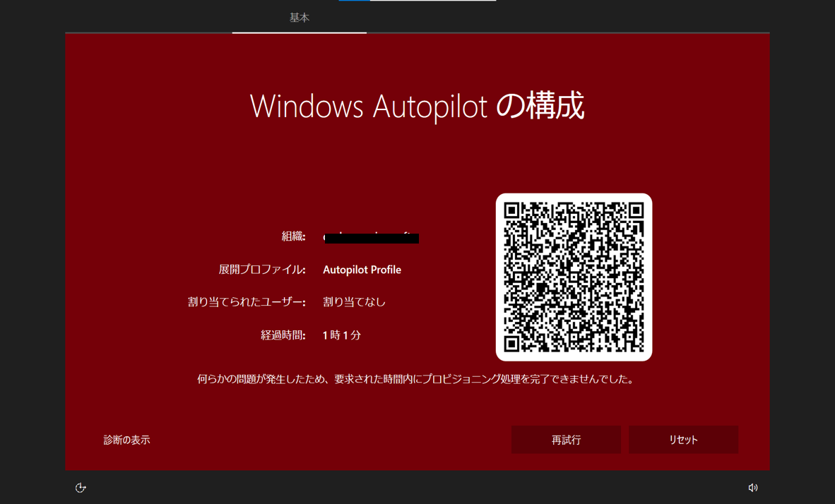835x504 pixels.
Task: Open 診断の表示 to view diagnostics
Action: (x=125, y=439)
